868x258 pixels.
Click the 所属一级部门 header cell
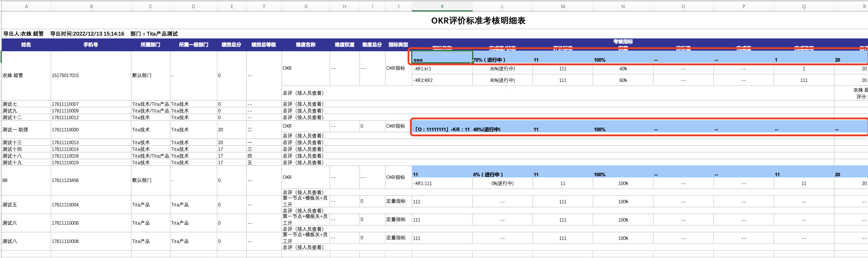coord(193,45)
